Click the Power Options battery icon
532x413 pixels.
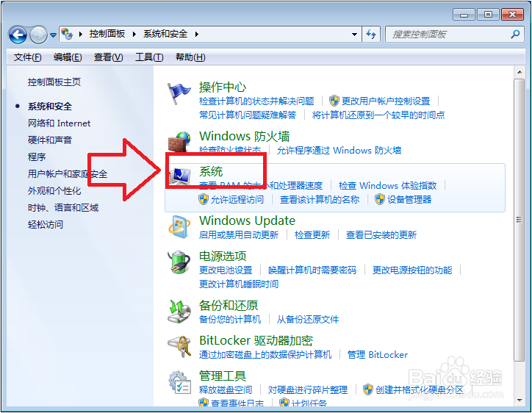(179, 262)
